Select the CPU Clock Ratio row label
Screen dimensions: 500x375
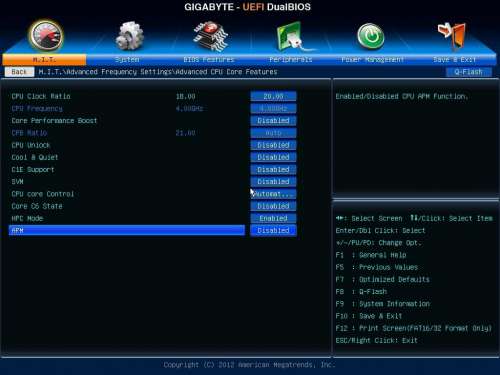[41, 96]
